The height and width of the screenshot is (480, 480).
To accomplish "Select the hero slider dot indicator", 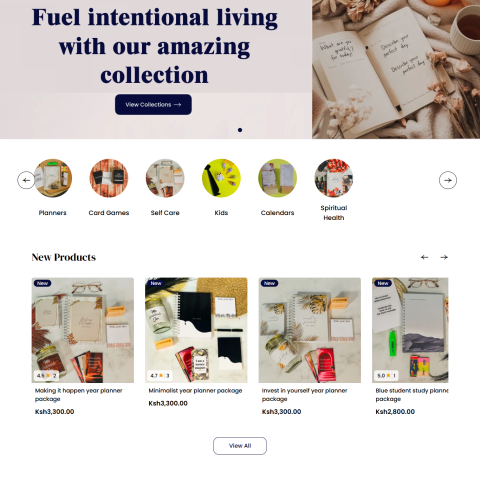I will click(x=240, y=130).
